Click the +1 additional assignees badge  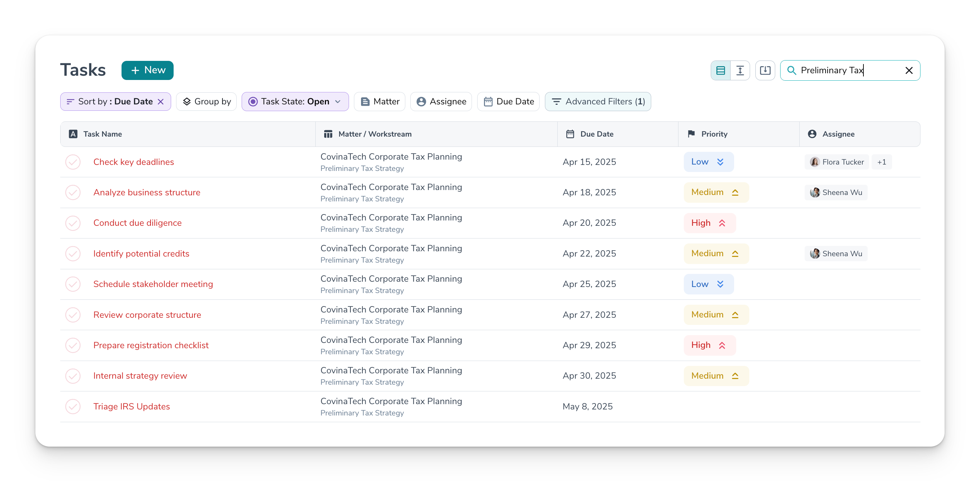[x=881, y=162]
